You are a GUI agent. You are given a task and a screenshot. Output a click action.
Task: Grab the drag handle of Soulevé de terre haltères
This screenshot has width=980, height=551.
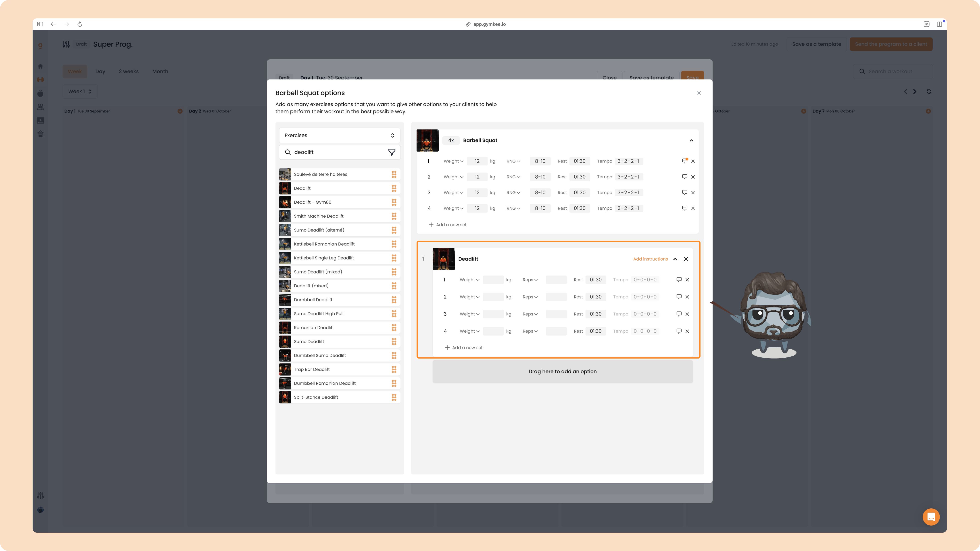(x=394, y=174)
